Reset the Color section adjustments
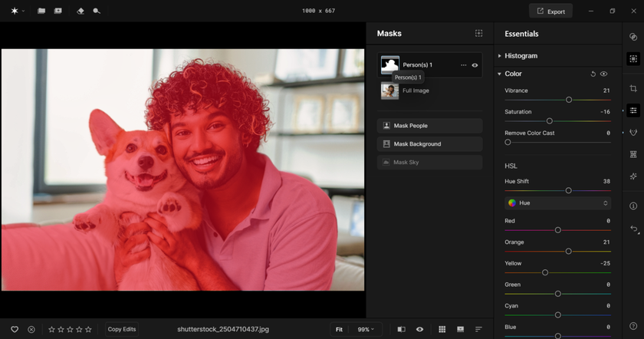Viewport: 644px width, 339px height. 593,74
